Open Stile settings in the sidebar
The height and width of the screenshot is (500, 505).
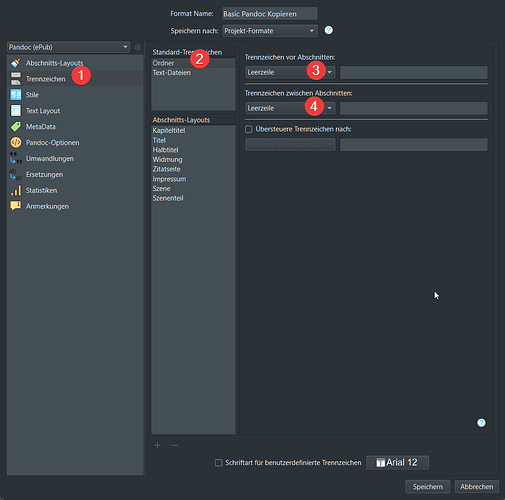pyautogui.click(x=75, y=95)
